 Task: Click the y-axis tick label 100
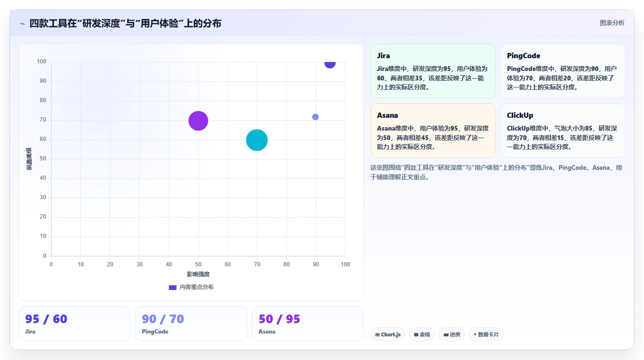(x=42, y=61)
